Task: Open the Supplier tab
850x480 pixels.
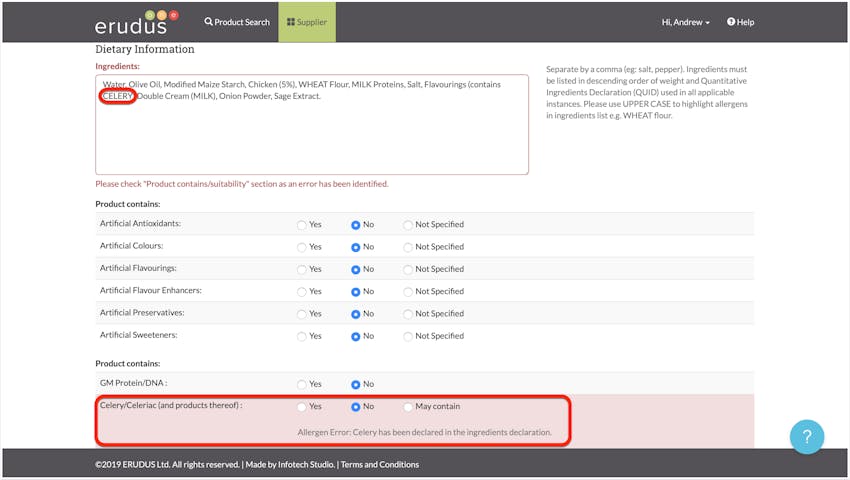Action: coord(307,22)
